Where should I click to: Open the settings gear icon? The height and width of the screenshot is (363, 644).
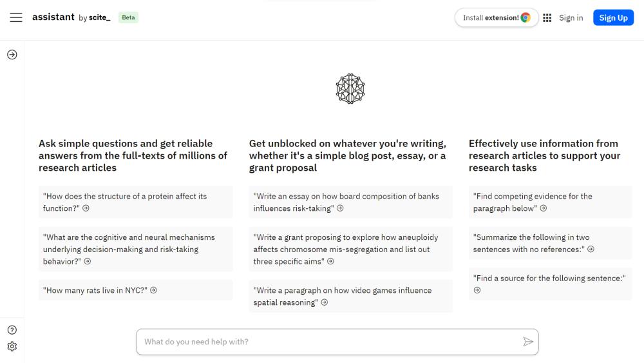[12, 346]
